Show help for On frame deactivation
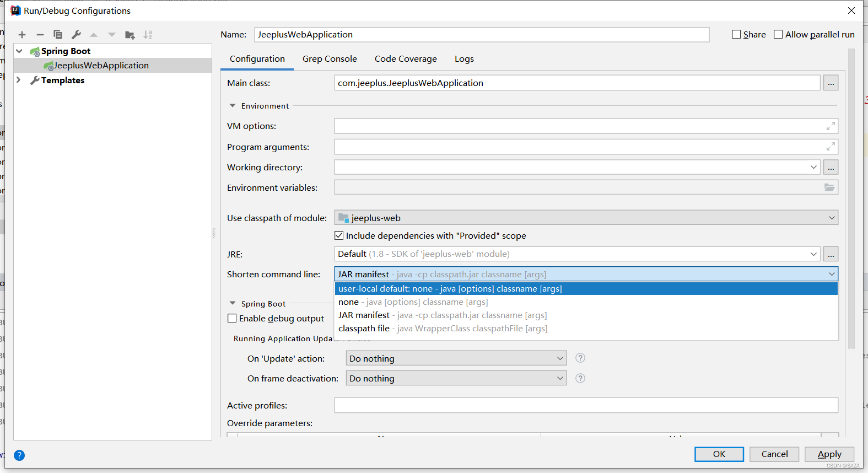 click(580, 378)
